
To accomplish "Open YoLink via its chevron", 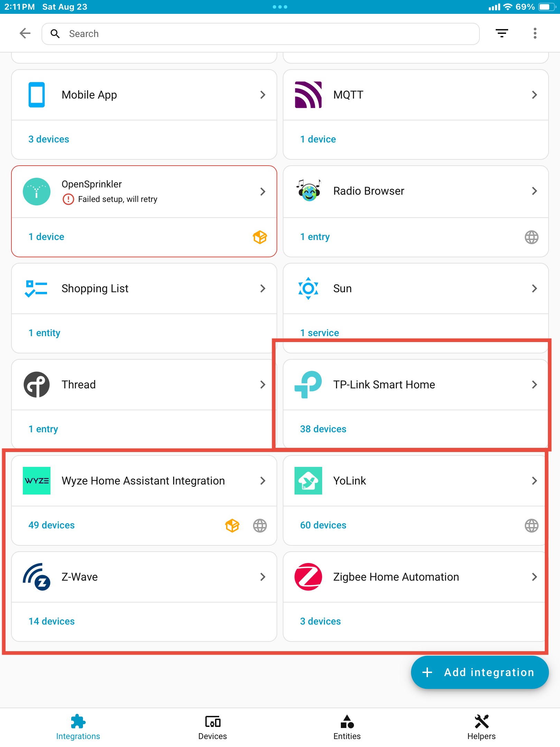I will click(x=534, y=481).
